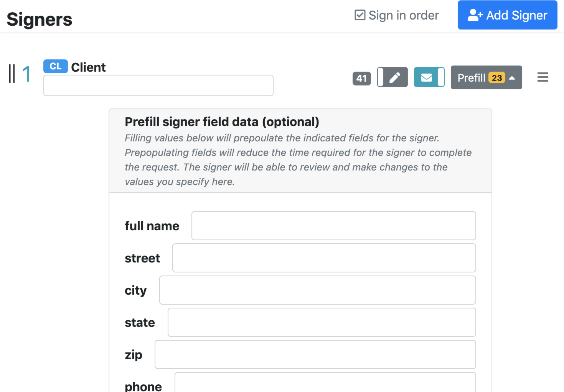Select the city input field

click(x=317, y=290)
